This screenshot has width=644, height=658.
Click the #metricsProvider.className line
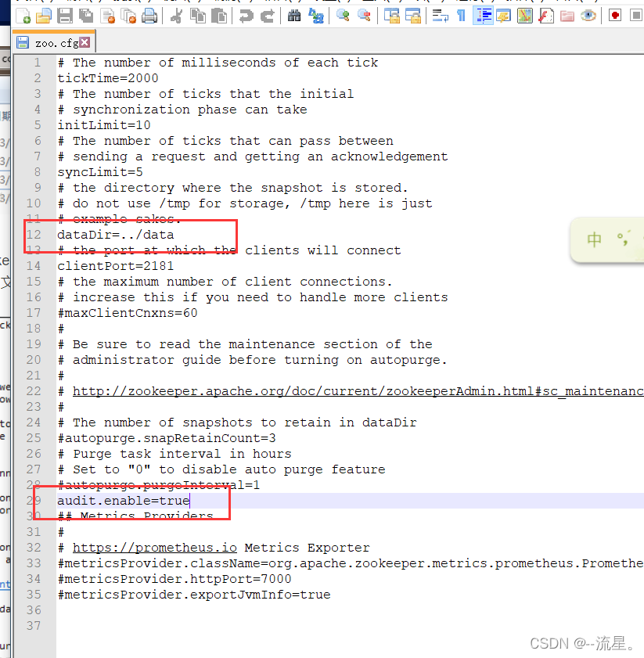coord(351,563)
